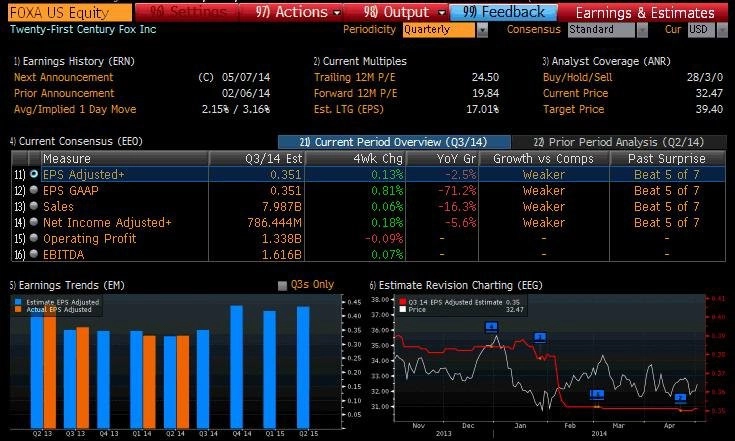Click the EPS GAAP YoY growth -71.2%
The height and width of the screenshot is (441, 735).
coord(457,191)
